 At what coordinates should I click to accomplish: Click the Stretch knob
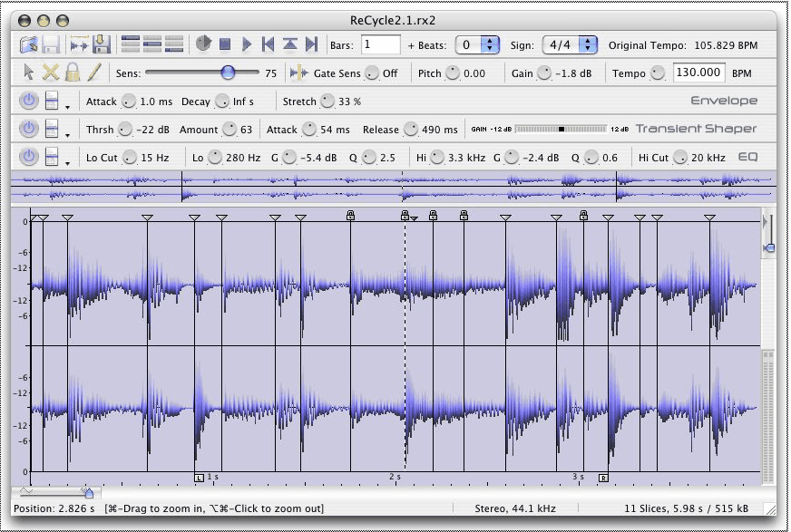327,102
